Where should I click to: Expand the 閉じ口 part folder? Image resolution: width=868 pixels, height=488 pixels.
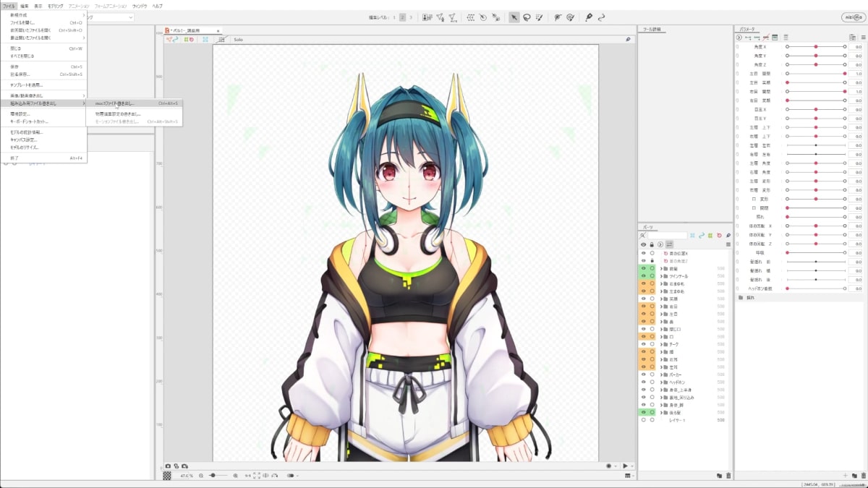pos(661,329)
